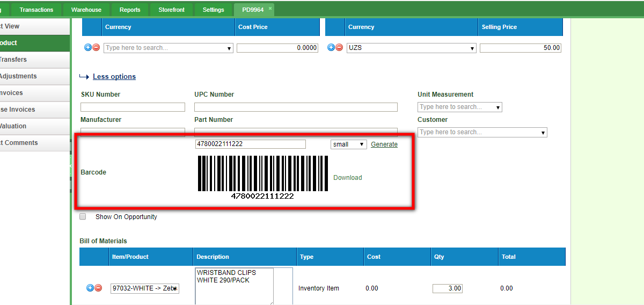
Task: Click the Cost Price input field
Action: [x=277, y=48]
